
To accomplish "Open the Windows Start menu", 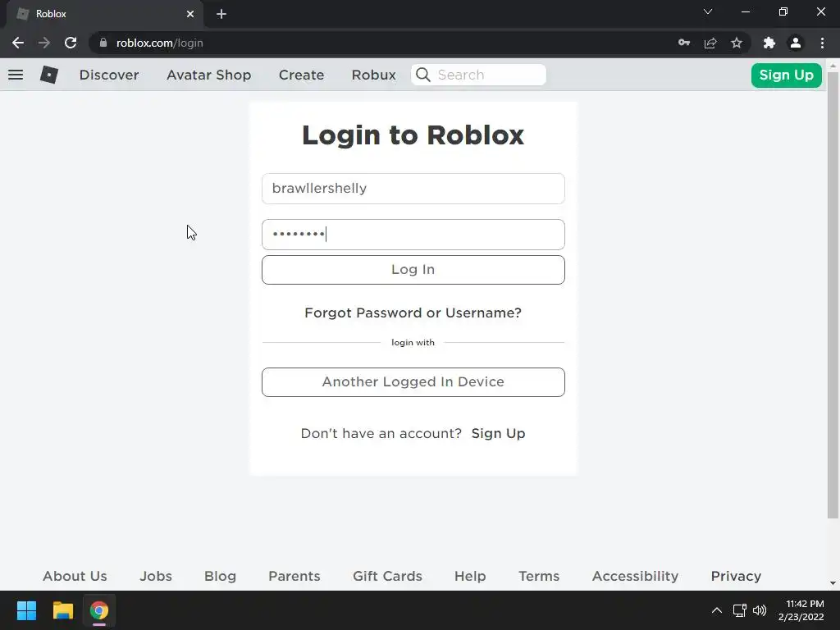I will (26, 610).
